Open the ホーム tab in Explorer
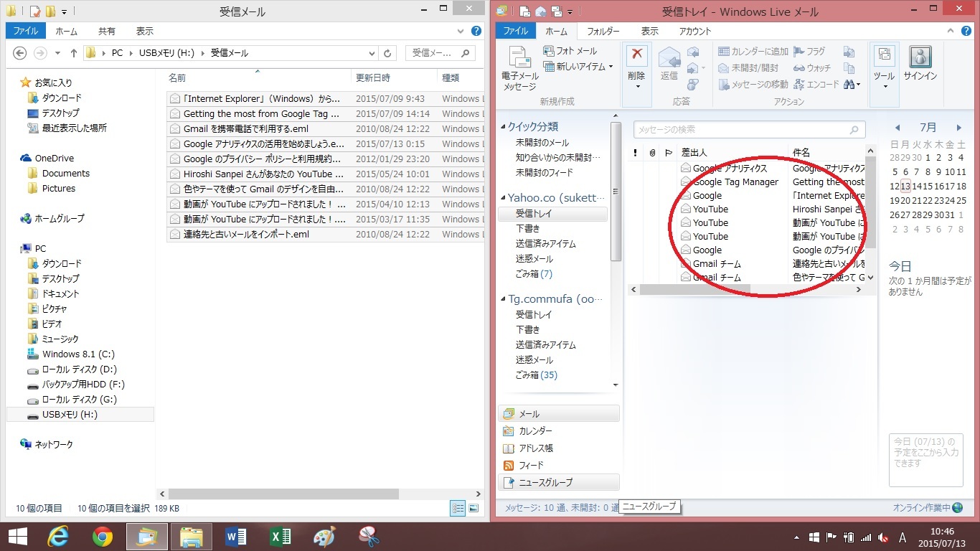This screenshot has height=551, width=980. coord(67,31)
